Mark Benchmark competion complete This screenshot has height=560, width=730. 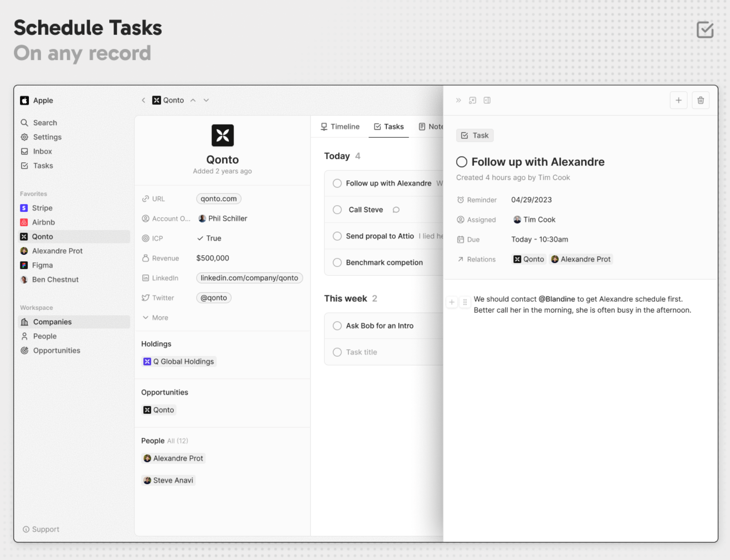tap(337, 262)
